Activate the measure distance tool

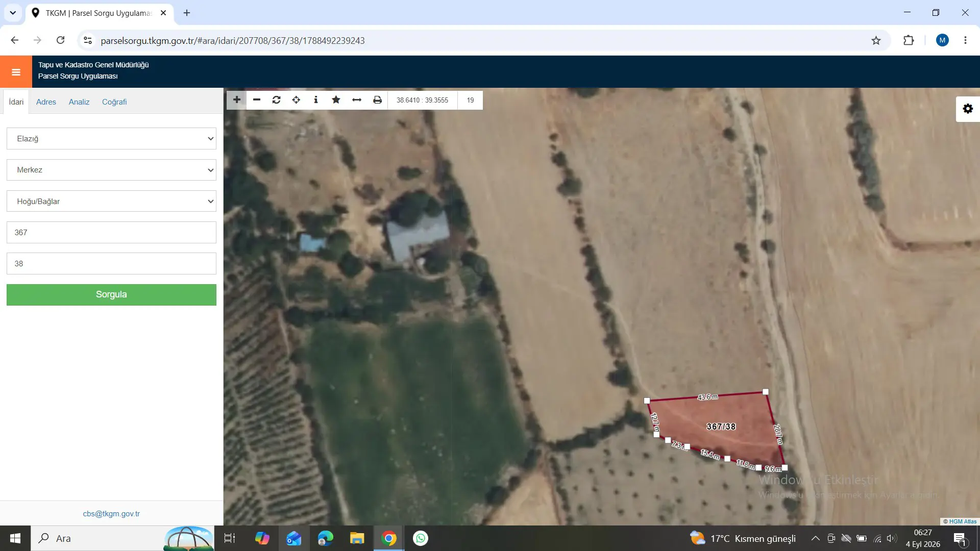(357, 100)
